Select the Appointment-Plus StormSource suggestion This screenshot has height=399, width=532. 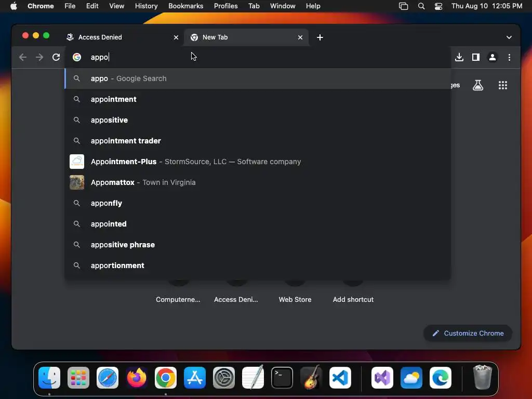coord(258,162)
